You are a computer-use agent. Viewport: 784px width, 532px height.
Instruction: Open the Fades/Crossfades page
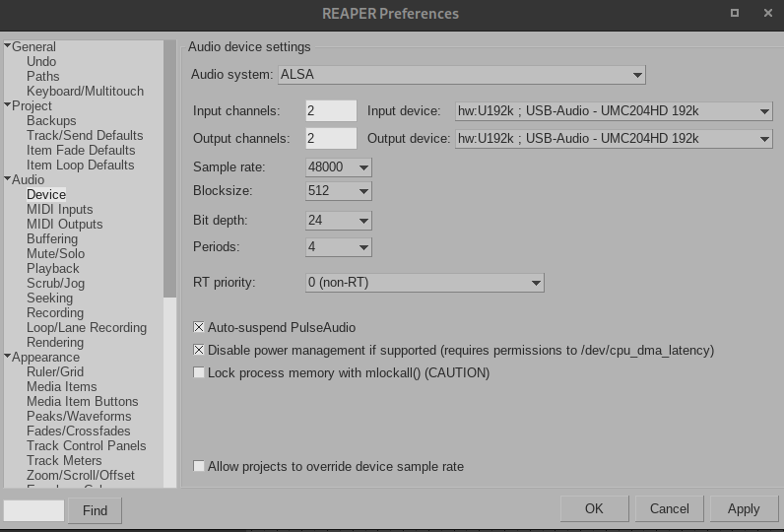point(79,431)
